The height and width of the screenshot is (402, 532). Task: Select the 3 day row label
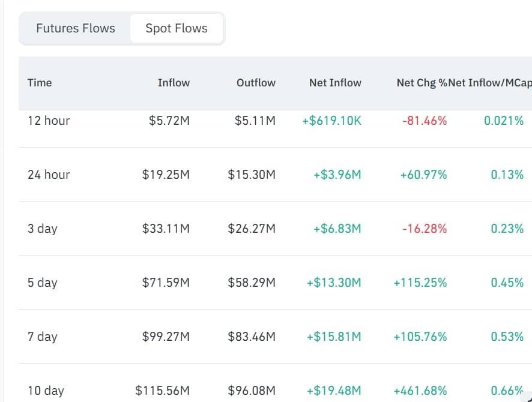[43, 229]
